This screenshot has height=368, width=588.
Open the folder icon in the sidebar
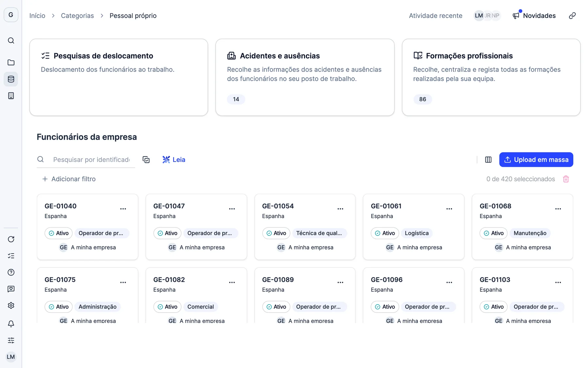click(x=11, y=62)
